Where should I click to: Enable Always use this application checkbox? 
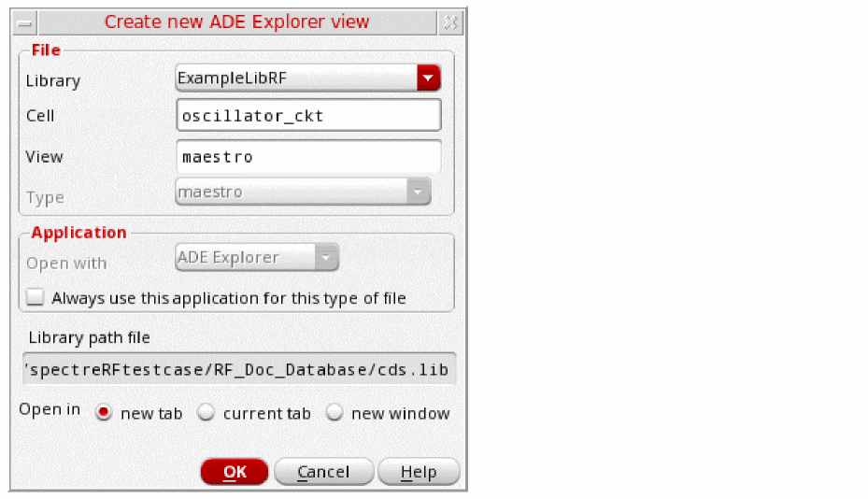[x=36, y=297]
